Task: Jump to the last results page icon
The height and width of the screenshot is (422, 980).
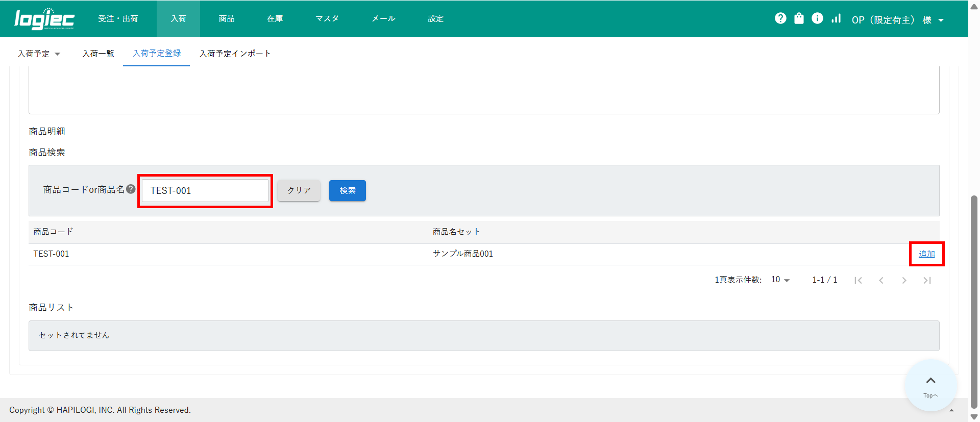Action: (x=927, y=280)
